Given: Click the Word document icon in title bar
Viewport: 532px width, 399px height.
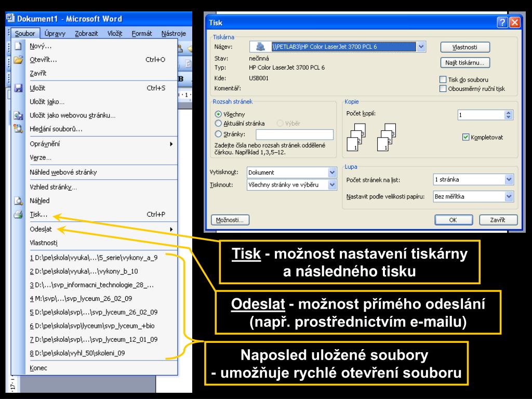Looking at the screenshot, I should [10, 18].
